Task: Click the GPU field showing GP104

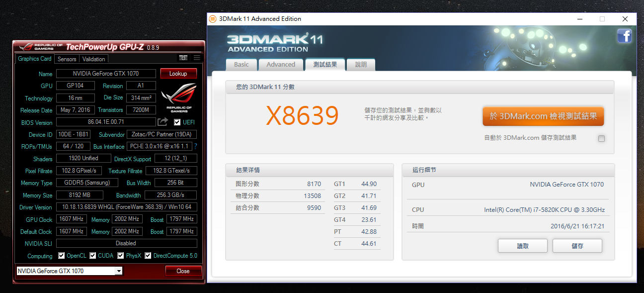Action: tap(75, 86)
